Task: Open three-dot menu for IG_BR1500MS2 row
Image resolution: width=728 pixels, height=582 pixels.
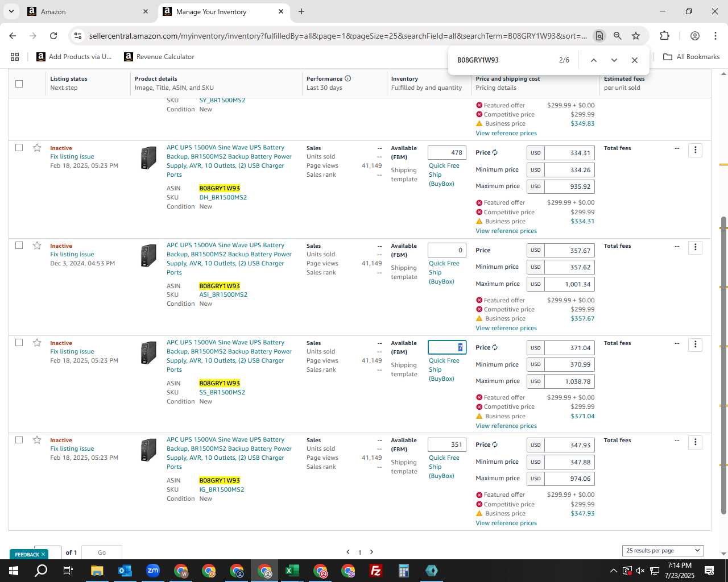Action: (x=695, y=442)
